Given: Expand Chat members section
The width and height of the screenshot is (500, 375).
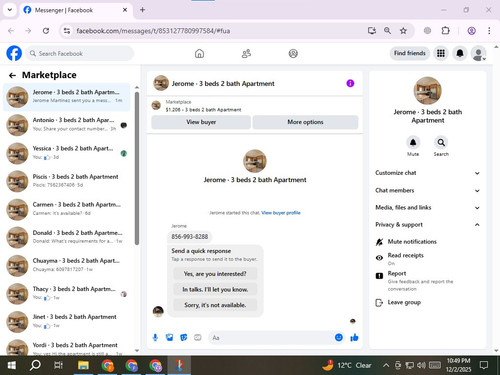Looking at the screenshot, I should [427, 190].
